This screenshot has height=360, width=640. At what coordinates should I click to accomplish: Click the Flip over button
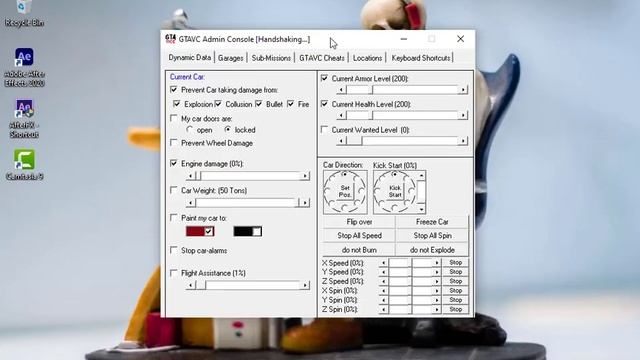[359, 222]
